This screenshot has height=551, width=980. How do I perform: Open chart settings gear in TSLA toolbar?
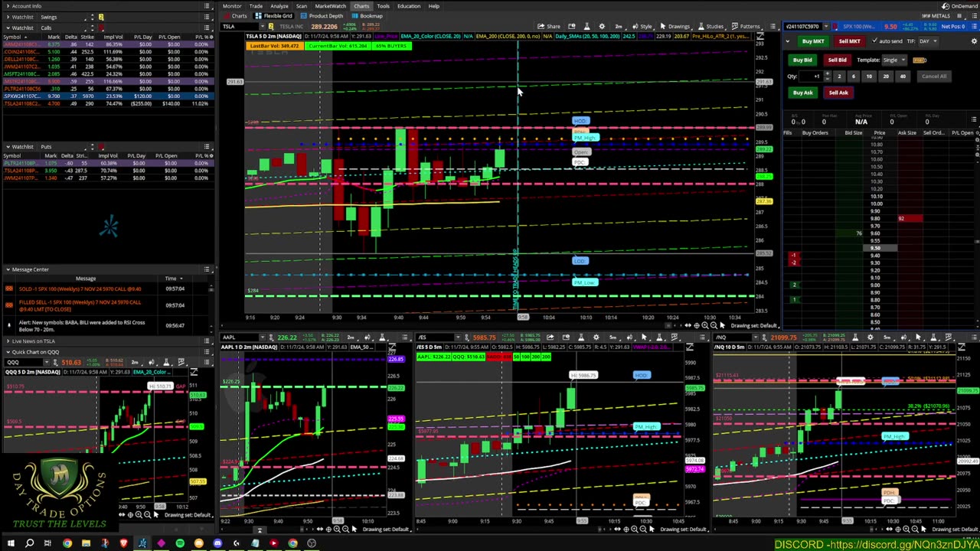601,26
